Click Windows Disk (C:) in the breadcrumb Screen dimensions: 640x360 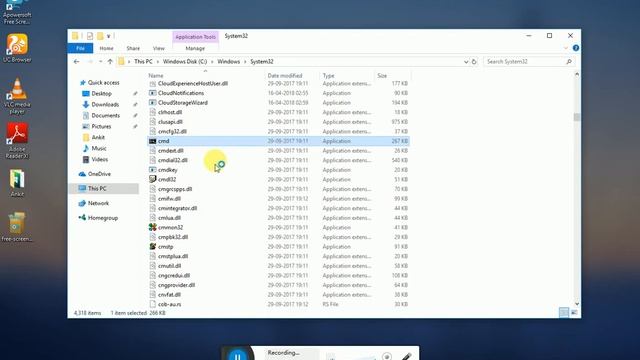click(x=185, y=62)
